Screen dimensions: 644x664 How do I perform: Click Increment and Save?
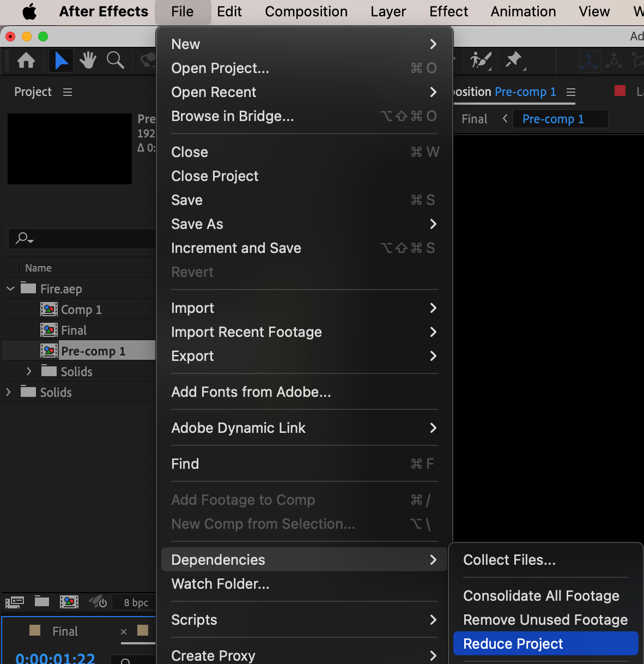coord(305,248)
